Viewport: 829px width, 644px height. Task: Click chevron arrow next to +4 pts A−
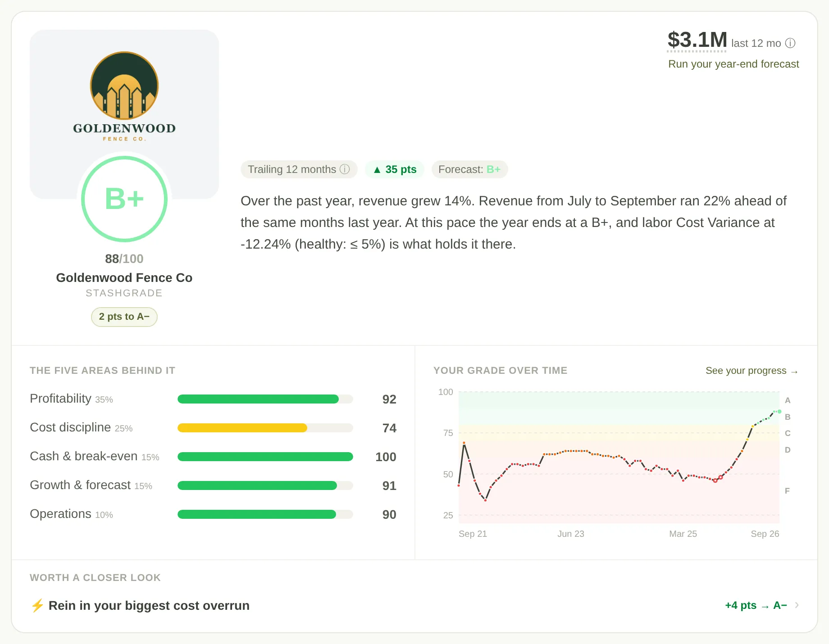[797, 605]
